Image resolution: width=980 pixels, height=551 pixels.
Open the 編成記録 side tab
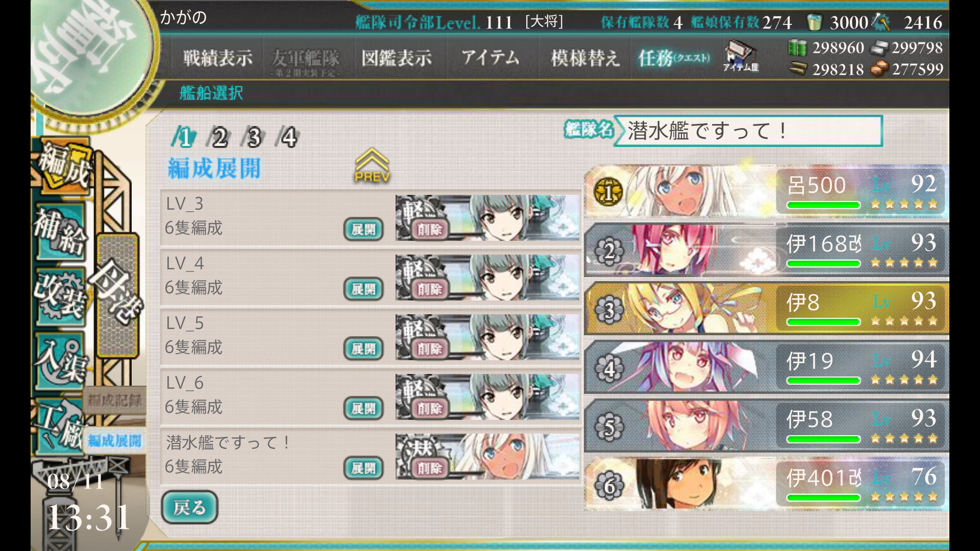point(114,400)
